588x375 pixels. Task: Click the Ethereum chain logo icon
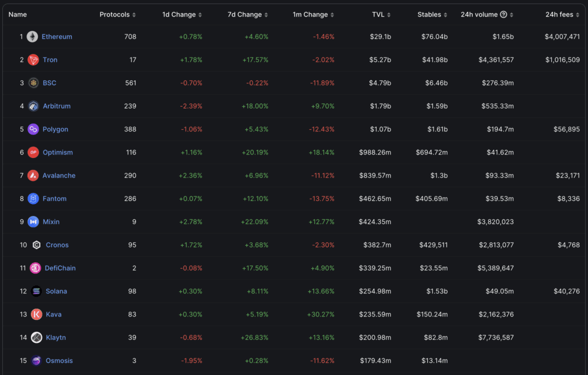click(x=32, y=37)
